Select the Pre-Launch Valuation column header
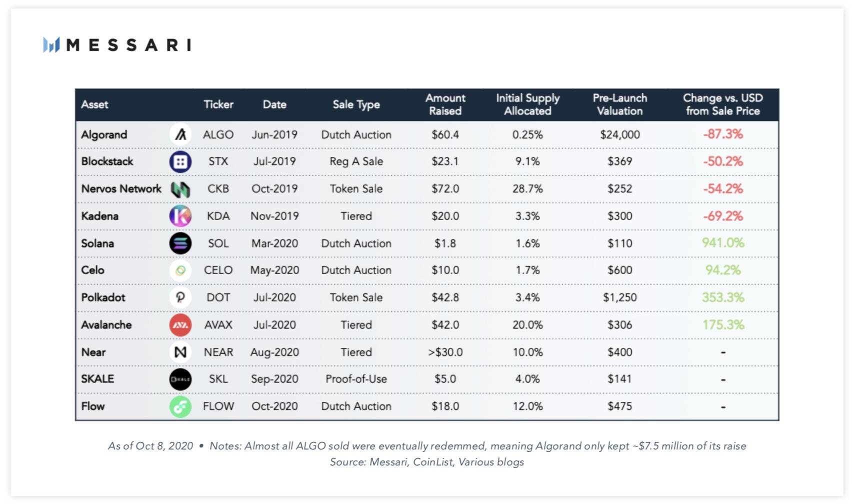The height and width of the screenshot is (504, 853). pyautogui.click(x=619, y=104)
